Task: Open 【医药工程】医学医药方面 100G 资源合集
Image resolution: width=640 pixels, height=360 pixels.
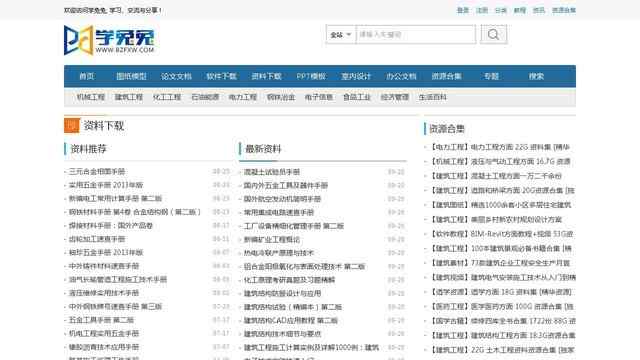Action: (502, 306)
